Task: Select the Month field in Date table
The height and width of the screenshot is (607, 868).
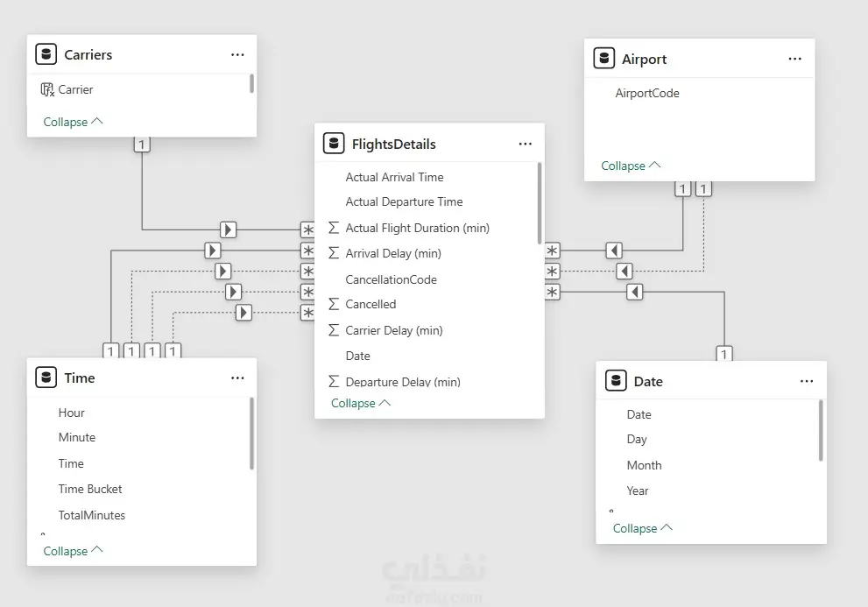Action: coord(644,464)
